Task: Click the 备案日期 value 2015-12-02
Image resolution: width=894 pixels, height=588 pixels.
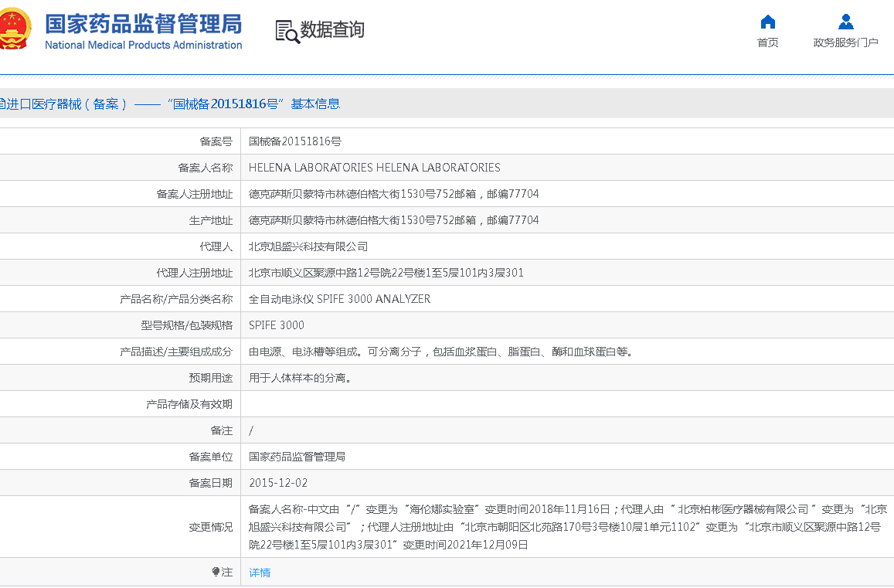Action: 278,483
